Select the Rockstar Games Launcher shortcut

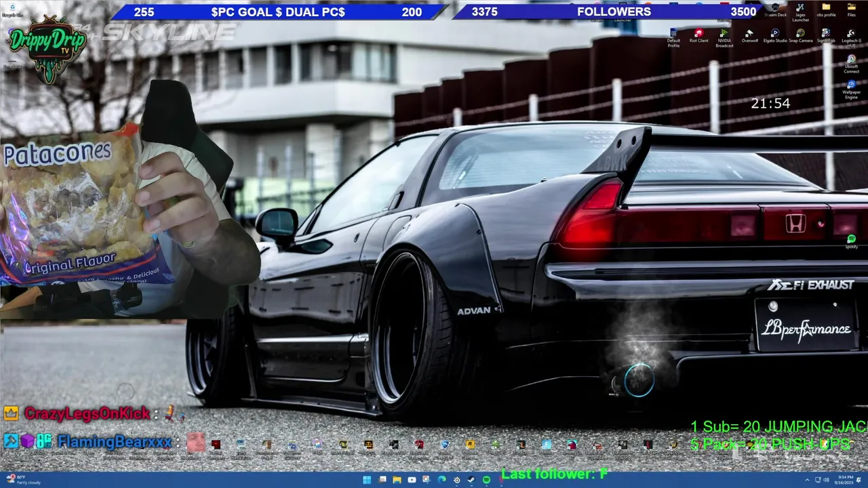click(x=470, y=449)
